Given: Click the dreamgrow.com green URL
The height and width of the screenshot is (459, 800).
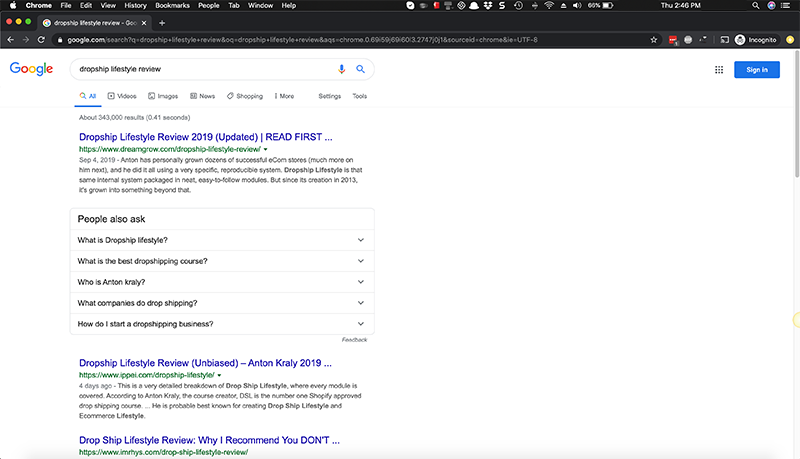Looking at the screenshot, I should (170, 149).
